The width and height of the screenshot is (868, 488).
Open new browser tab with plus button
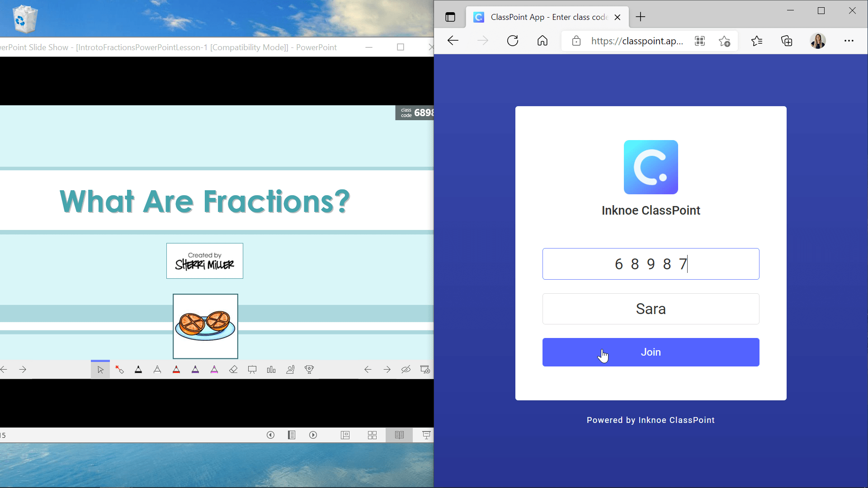pyautogui.click(x=641, y=17)
